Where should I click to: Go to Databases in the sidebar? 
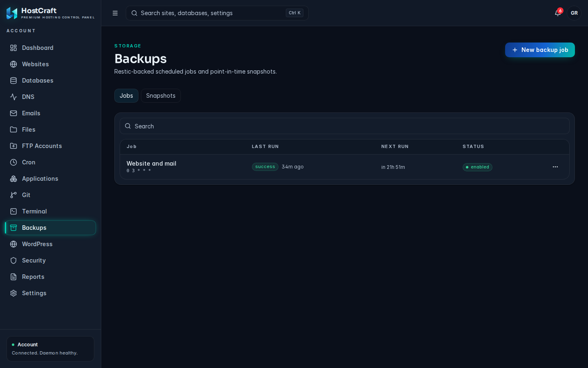pos(51,81)
